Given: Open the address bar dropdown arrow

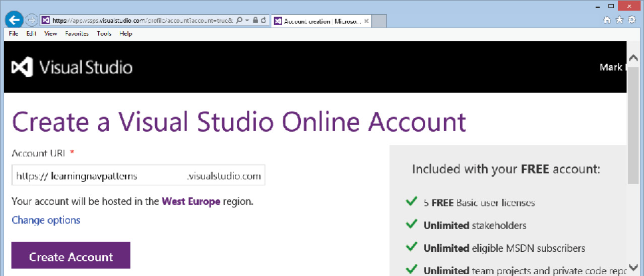Looking at the screenshot, I should click(247, 21).
